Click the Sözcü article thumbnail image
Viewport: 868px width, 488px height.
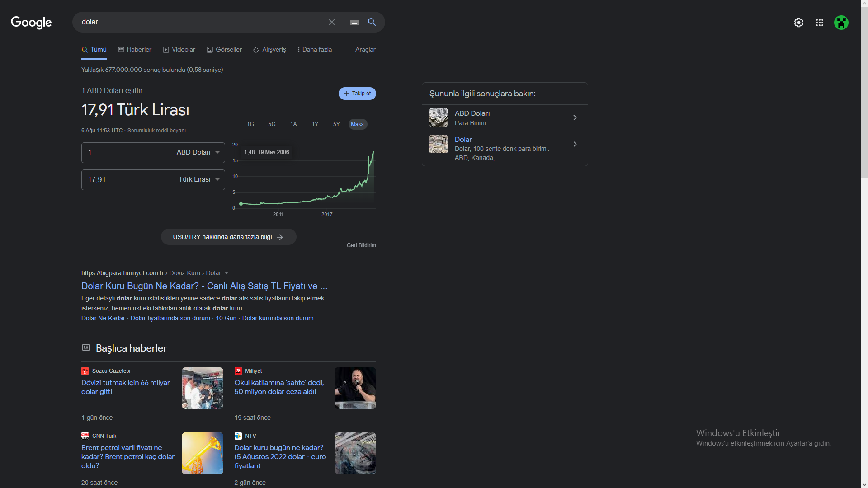[203, 388]
